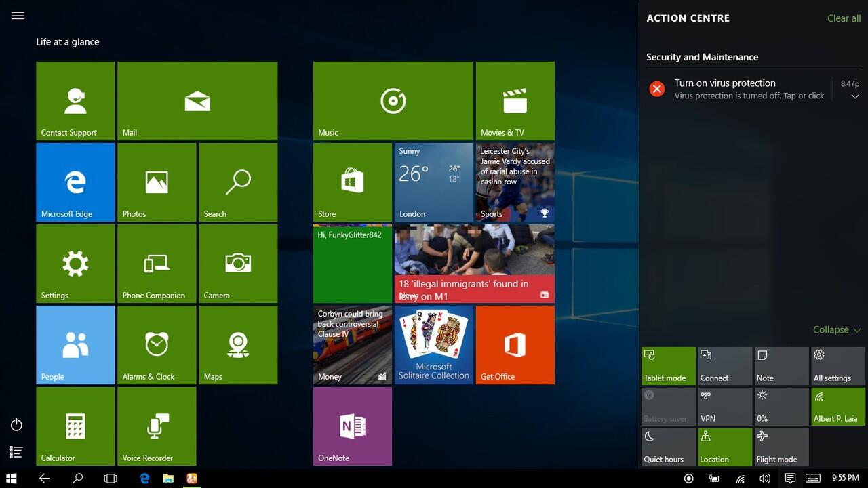
Task: Collapse the quick actions
Action: click(x=837, y=329)
